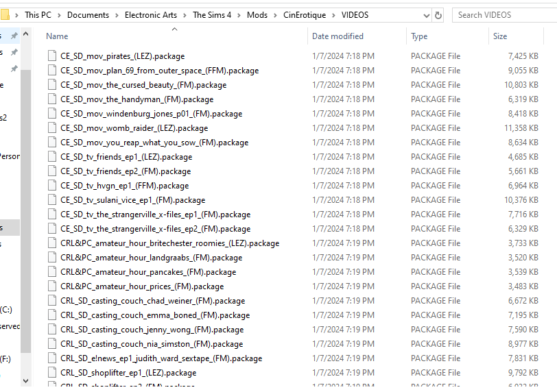Screen dimensions: 557x392
Task: Expand the chevron after This PC breadcrumb
Action: click(59, 15)
